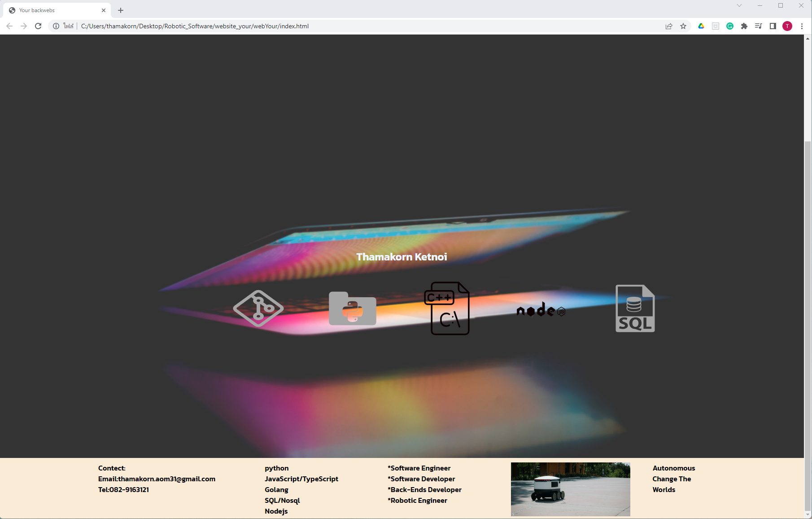Open a new tab with plus button
The image size is (812, 519).
pyautogui.click(x=121, y=10)
